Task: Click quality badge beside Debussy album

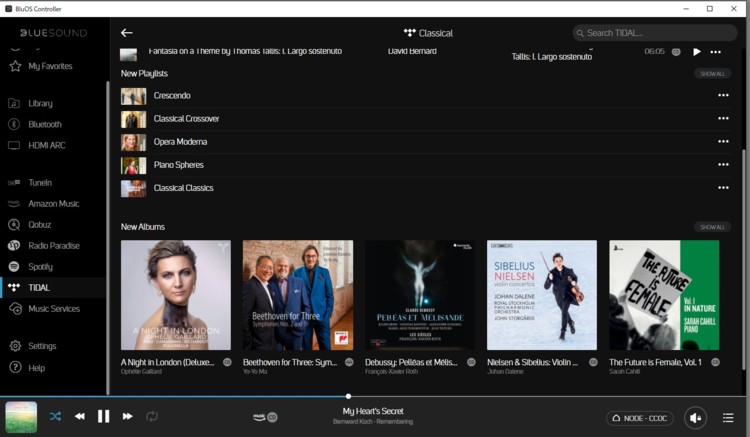Action: tap(471, 362)
